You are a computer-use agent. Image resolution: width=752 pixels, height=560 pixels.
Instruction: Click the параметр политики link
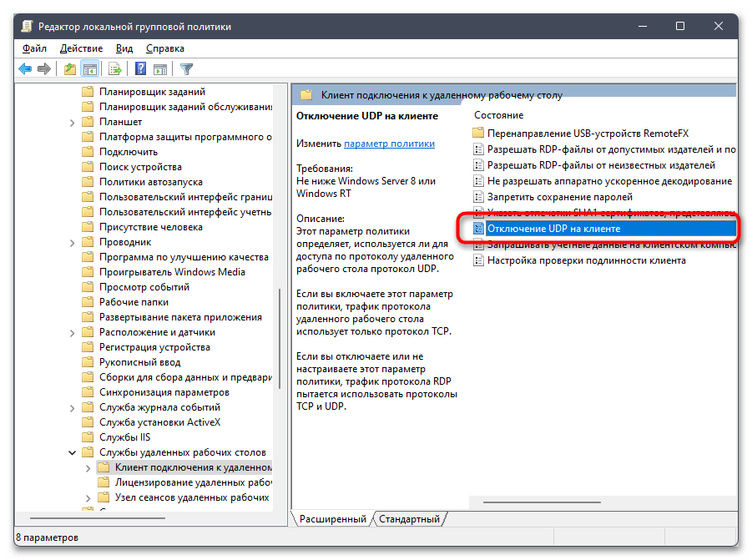[x=390, y=144]
